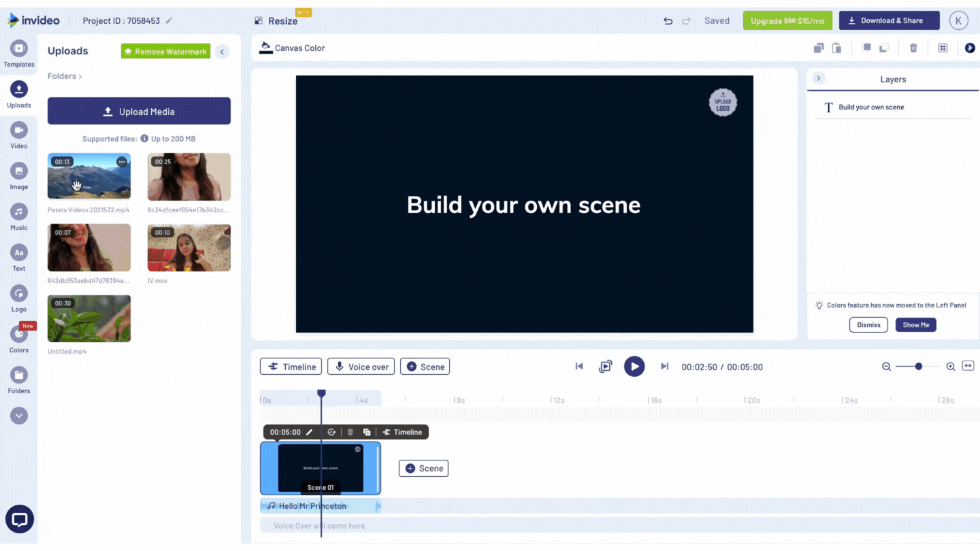Image resolution: width=980 pixels, height=551 pixels.
Task: Collapse the Uploads panel with the chevron
Action: pos(222,51)
